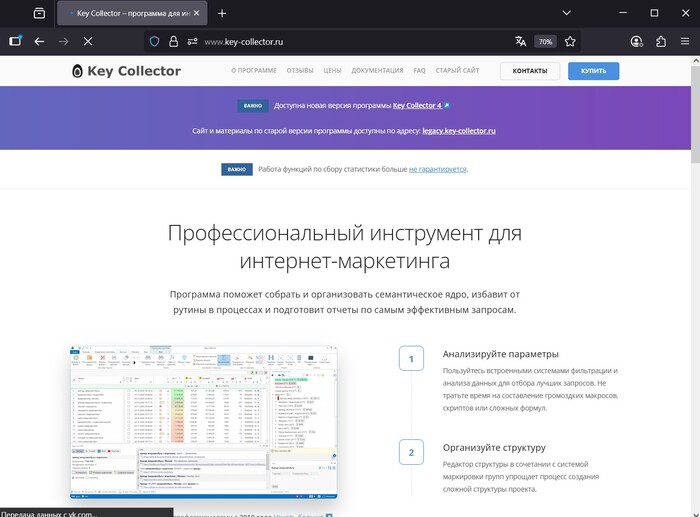
Task: Open the Firefox account icon
Action: [x=637, y=42]
